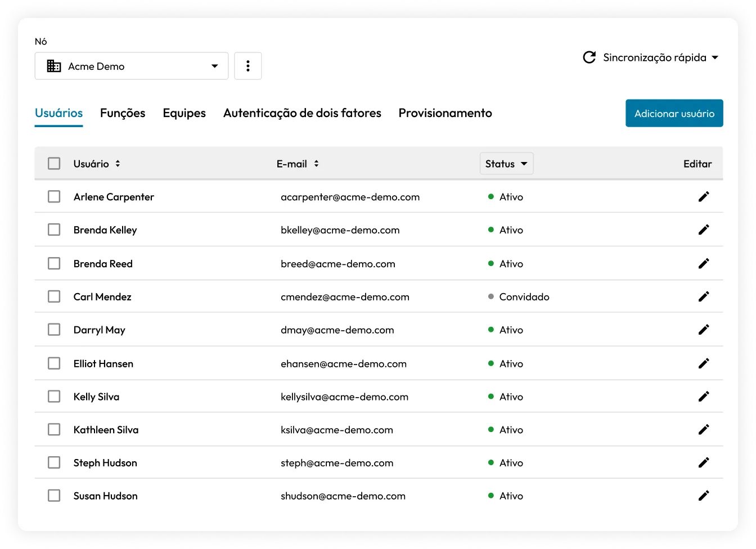
Task: Edit Carl Mendez with pencil icon
Action: (704, 296)
